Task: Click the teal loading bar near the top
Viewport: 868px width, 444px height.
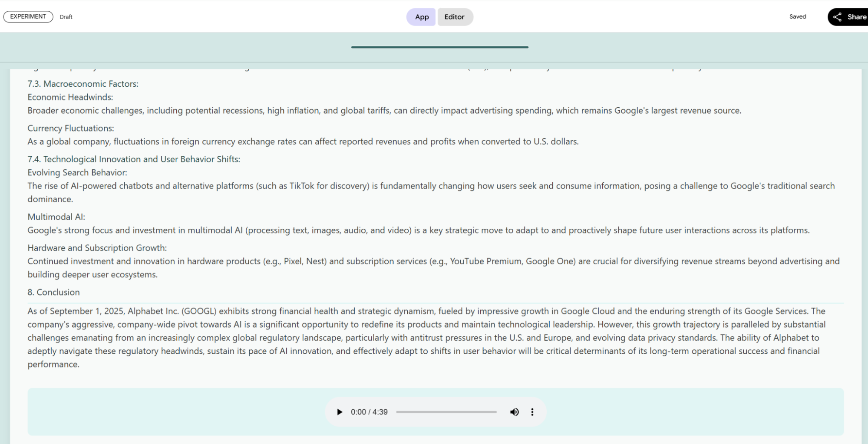Action: click(x=439, y=46)
